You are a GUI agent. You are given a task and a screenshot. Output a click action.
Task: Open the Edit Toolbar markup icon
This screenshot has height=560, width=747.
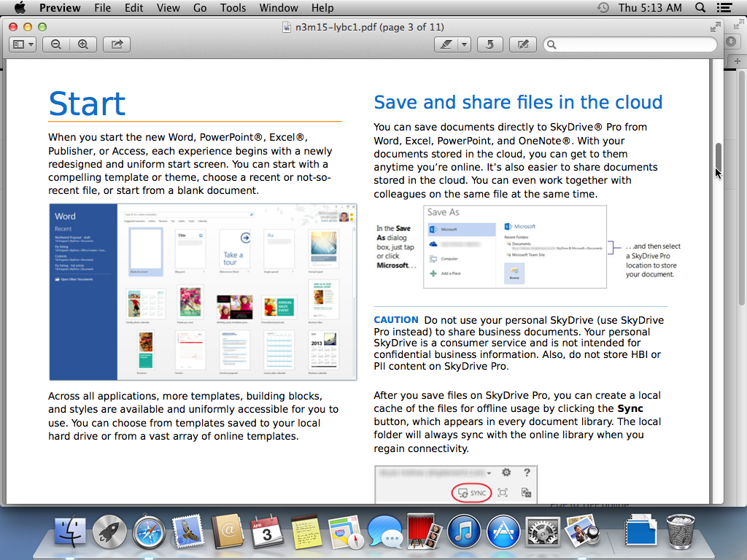coord(522,44)
